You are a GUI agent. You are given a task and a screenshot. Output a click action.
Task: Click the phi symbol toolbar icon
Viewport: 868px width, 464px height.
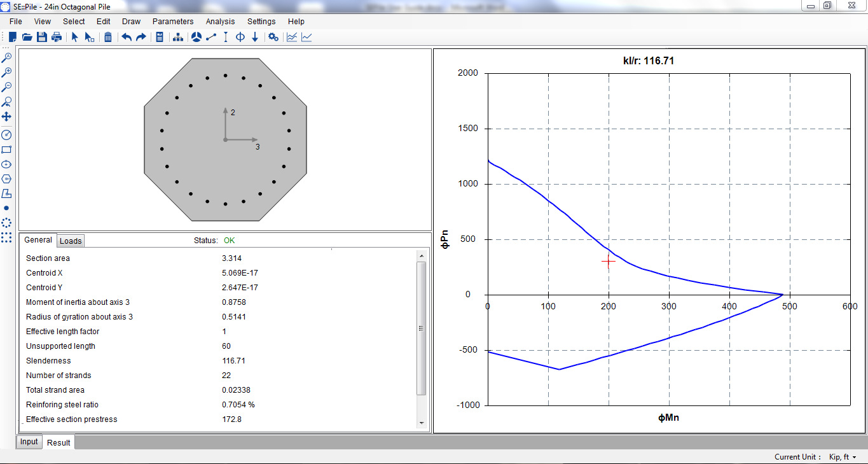pyautogui.click(x=240, y=37)
